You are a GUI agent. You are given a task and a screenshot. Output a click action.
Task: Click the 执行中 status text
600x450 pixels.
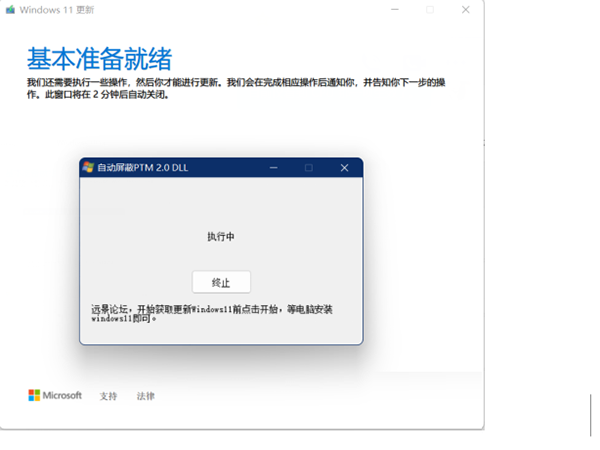click(x=221, y=236)
